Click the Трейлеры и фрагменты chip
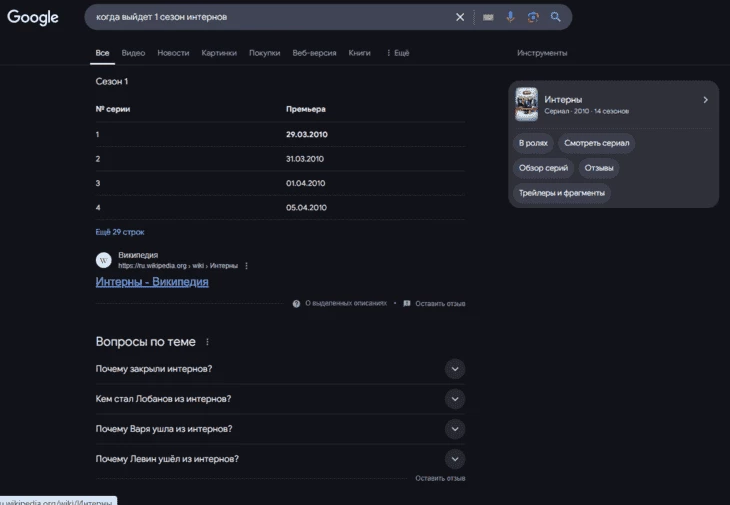This screenshot has height=505, width=730. 561,193
